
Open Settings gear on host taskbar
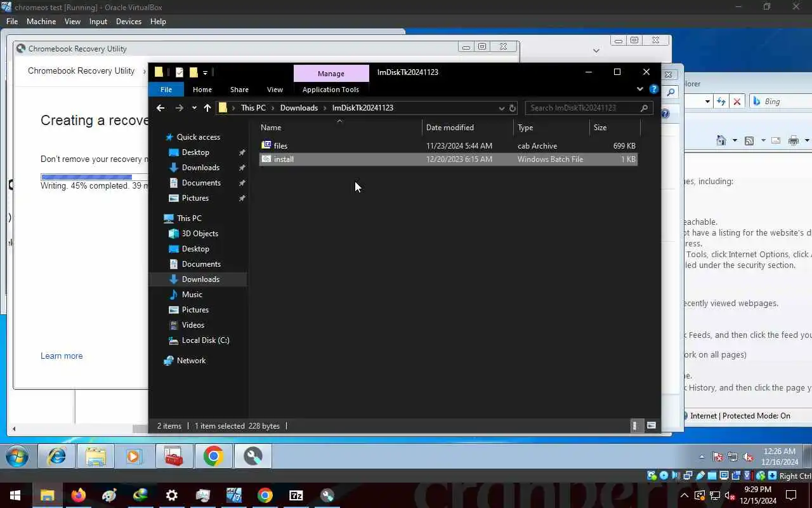pyautogui.click(x=172, y=495)
